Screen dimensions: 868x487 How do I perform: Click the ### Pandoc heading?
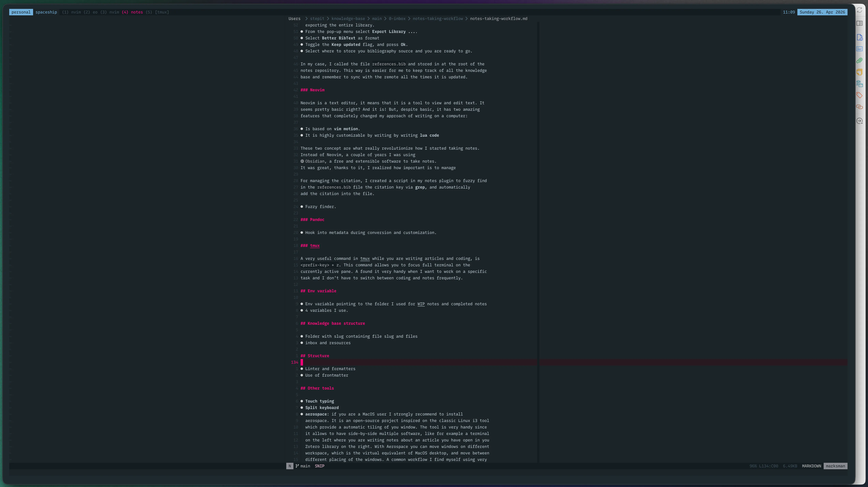[x=312, y=220]
